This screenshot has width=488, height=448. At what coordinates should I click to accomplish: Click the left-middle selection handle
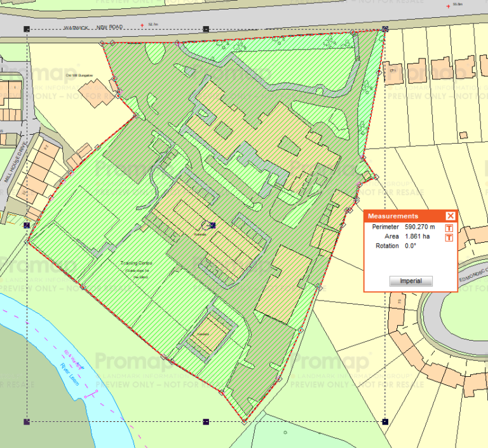tap(27, 225)
